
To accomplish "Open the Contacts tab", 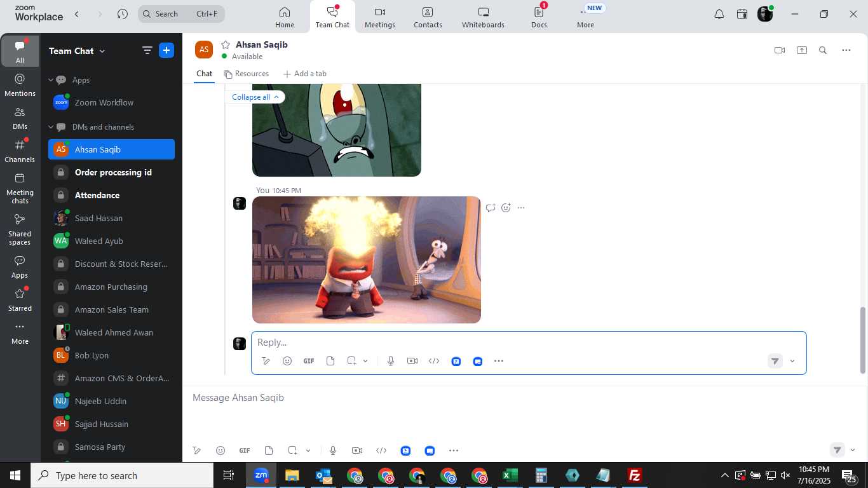I will (x=428, y=17).
